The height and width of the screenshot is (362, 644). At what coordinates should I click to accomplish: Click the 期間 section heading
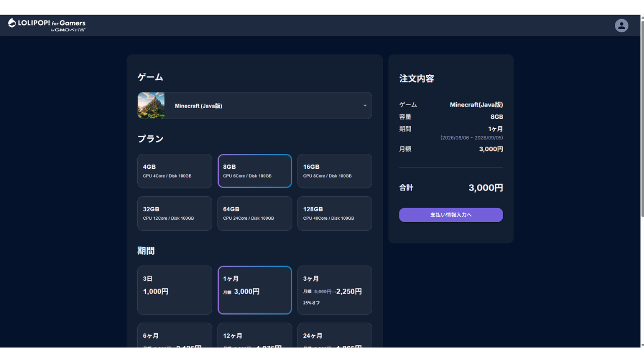click(x=146, y=250)
